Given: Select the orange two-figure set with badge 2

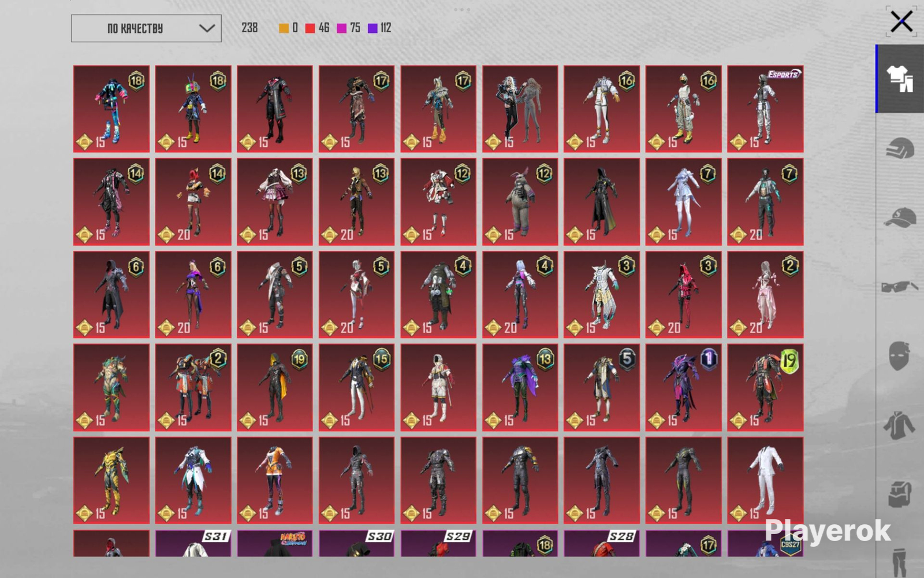Looking at the screenshot, I should [x=193, y=388].
